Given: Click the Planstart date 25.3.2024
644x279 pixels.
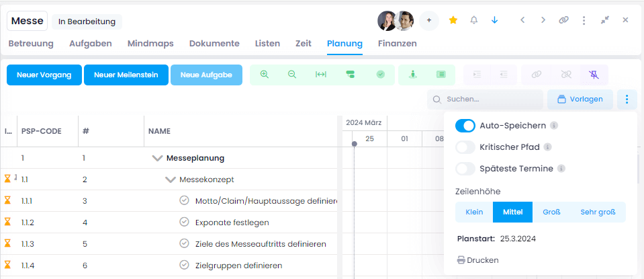Looking at the screenshot, I should click(518, 238).
